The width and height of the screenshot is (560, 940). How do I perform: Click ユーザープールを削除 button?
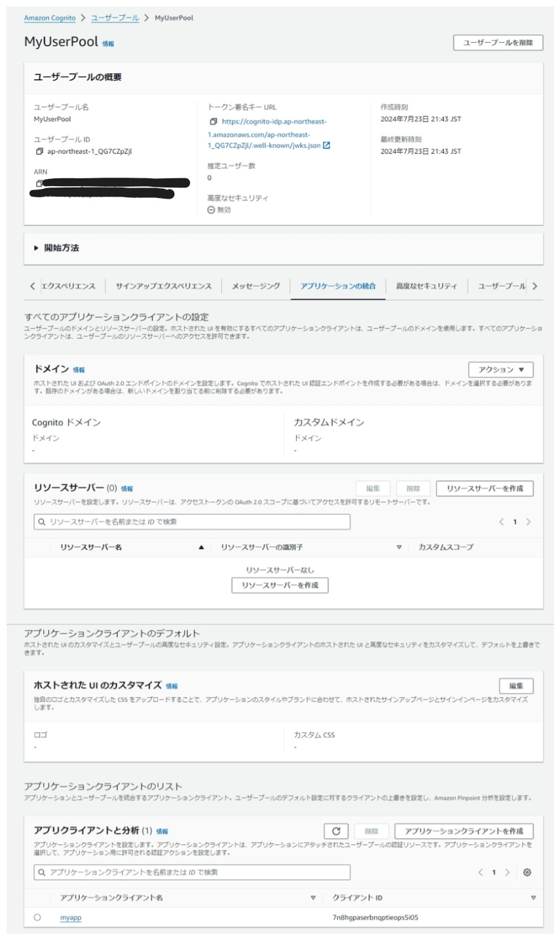click(498, 43)
